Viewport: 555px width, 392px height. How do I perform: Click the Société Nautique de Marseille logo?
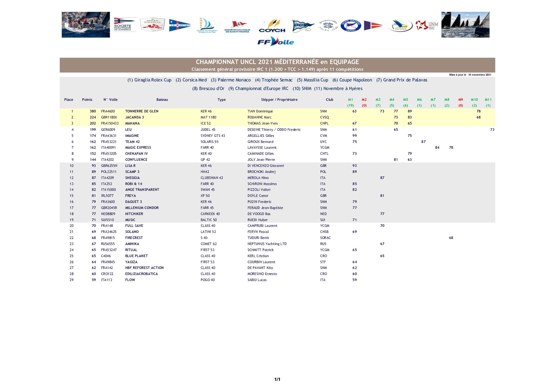(x=124, y=24)
